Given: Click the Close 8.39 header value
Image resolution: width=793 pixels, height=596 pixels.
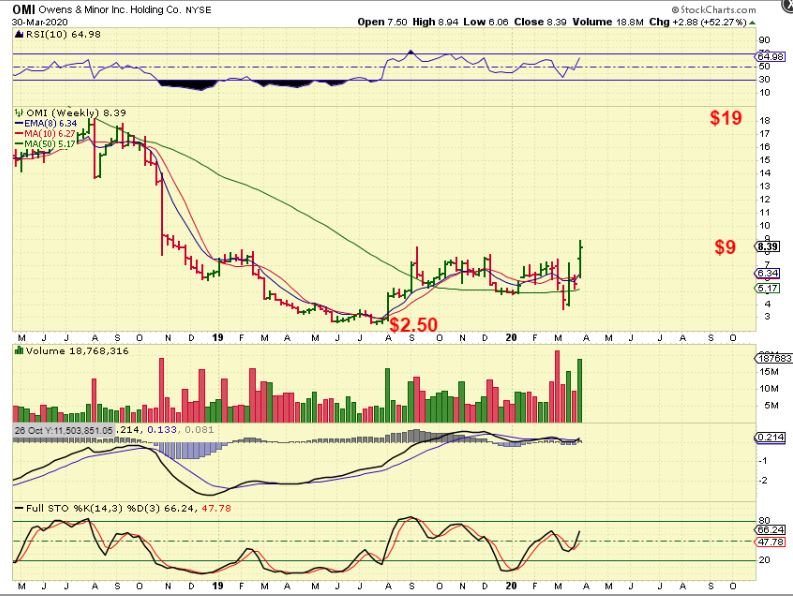Looking at the screenshot, I should click(x=540, y=22).
